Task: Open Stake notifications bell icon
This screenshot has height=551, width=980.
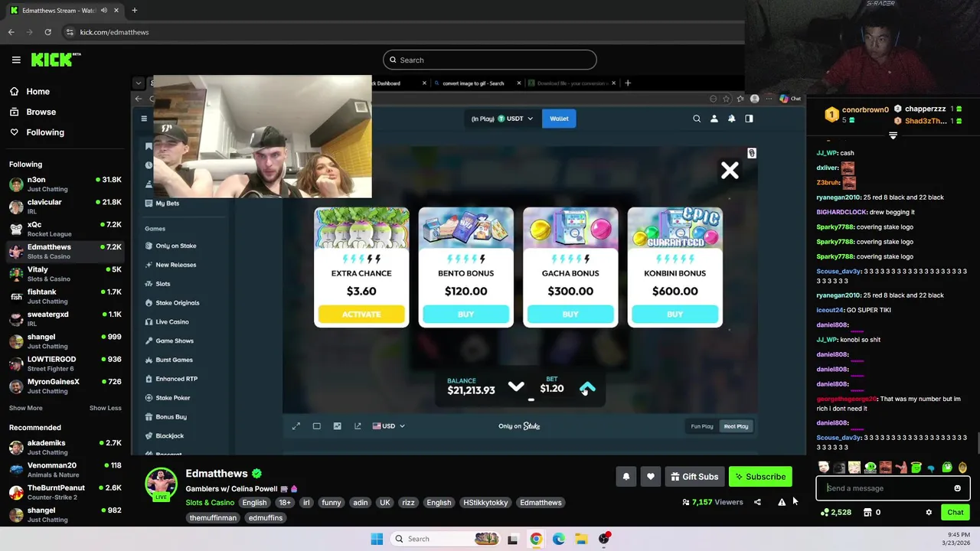Action: pos(732,119)
